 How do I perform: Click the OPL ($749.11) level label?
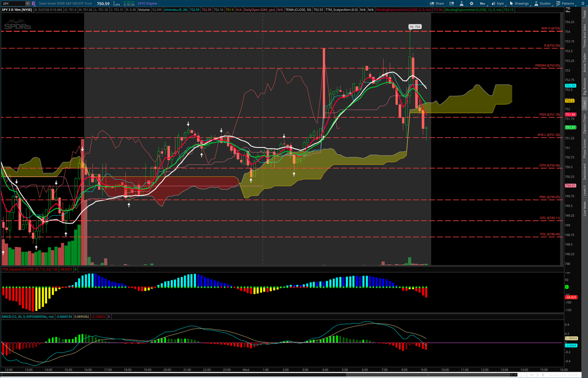click(x=550, y=218)
